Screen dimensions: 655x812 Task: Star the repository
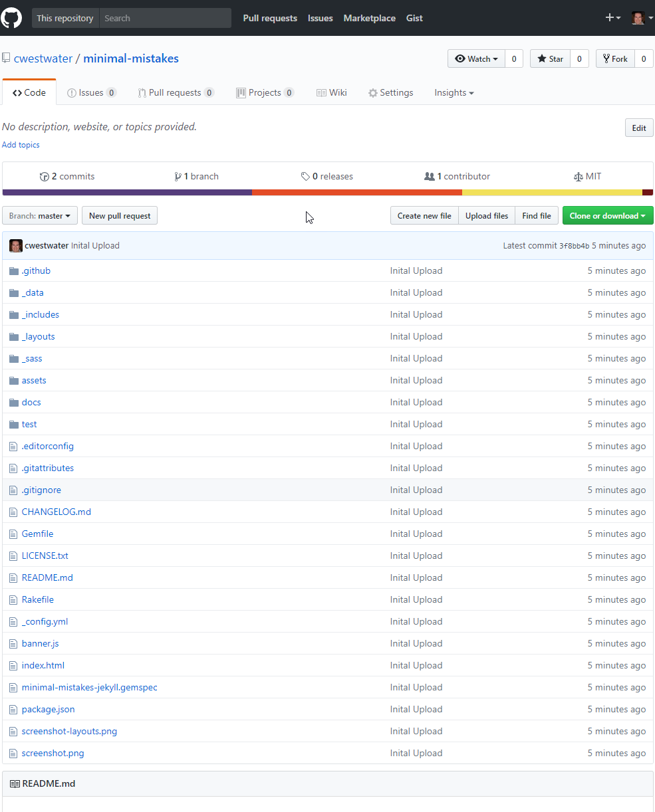(550, 59)
